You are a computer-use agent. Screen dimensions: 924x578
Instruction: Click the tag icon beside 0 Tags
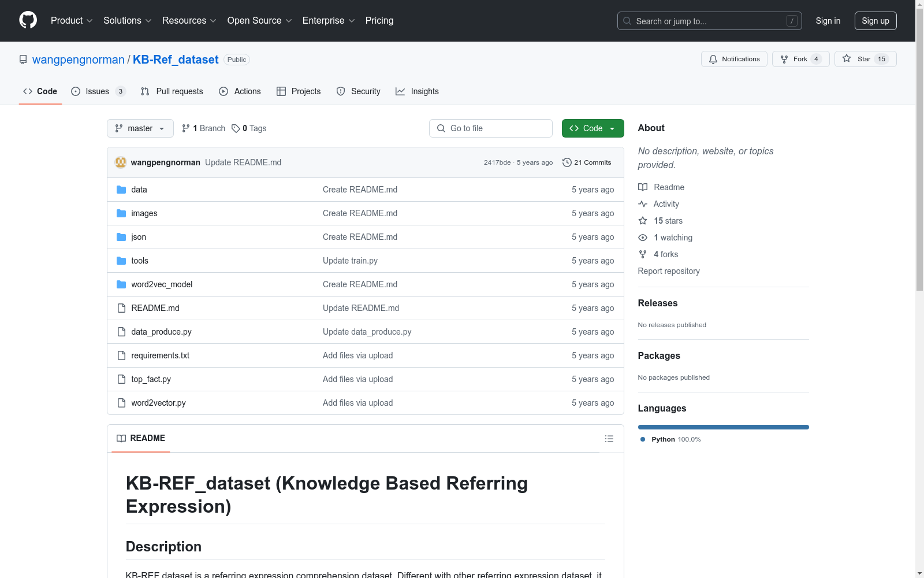[x=236, y=128]
